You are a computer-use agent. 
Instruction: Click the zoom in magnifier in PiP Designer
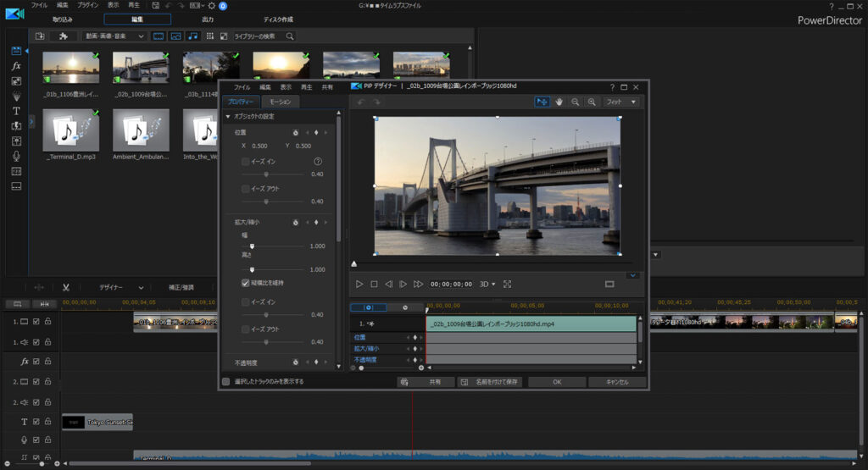coord(592,102)
